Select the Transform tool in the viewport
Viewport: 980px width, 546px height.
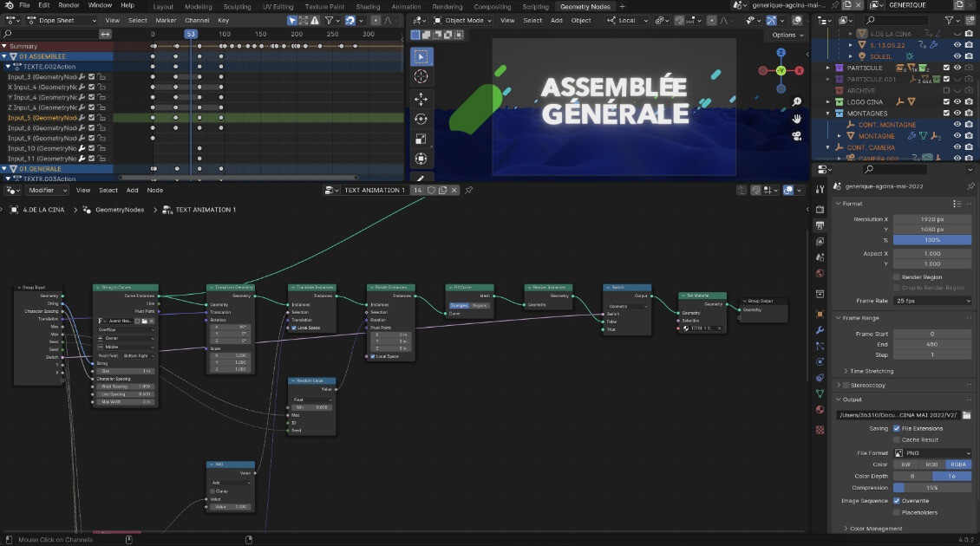pos(421,159)
